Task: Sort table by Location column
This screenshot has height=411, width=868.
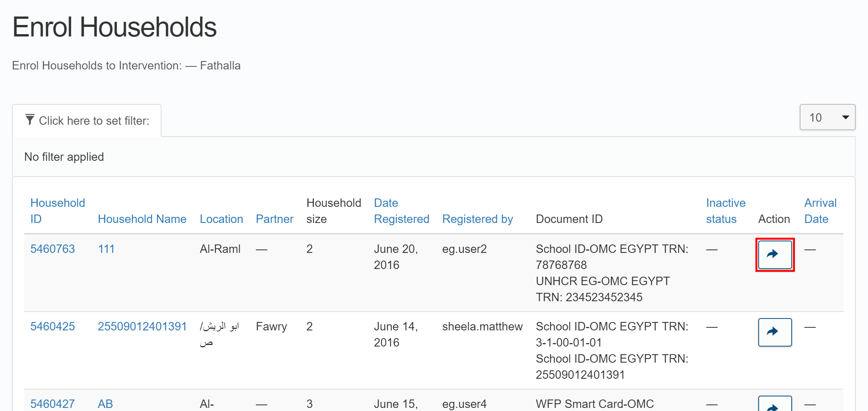Action: pos(221,219)
